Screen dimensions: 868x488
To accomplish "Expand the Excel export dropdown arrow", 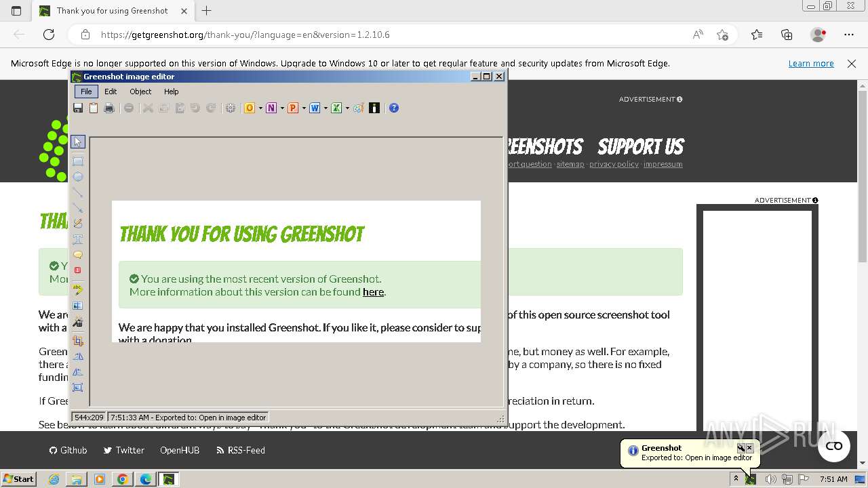I will (347, 108).
